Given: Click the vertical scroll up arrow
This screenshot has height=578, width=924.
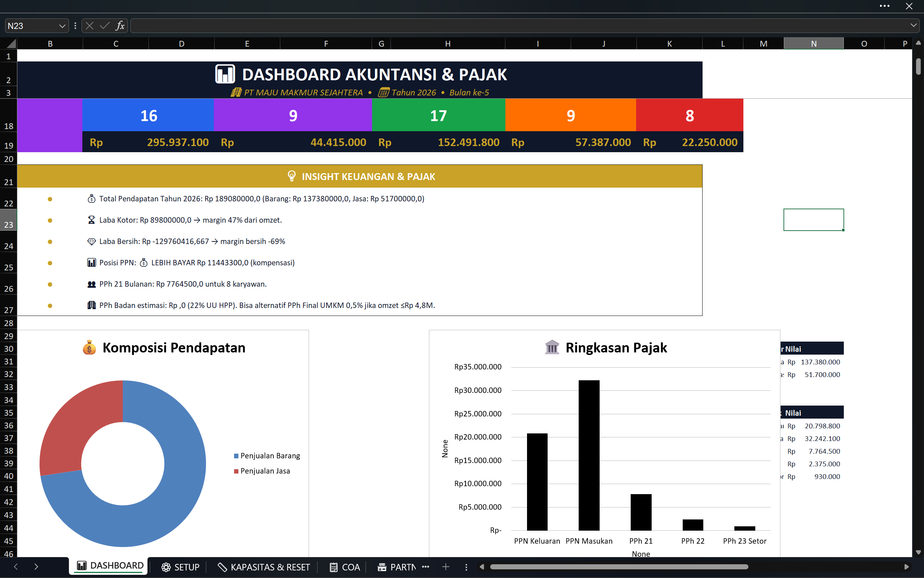Looking at the screenshot, I should pyautogui.click(x=918, y=43).
